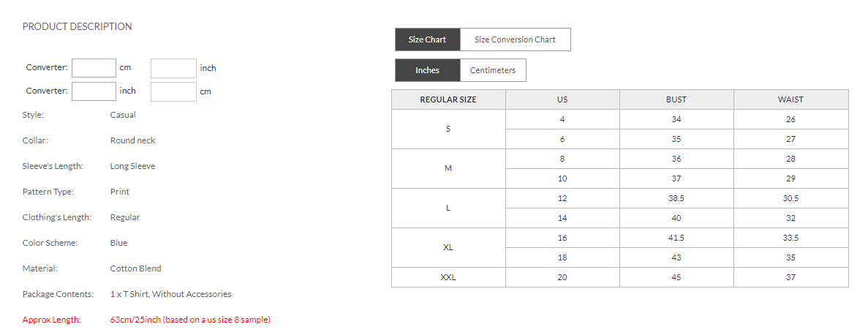The height and width of the screenshot is (335, 868).
Task: Click the cm output field in second converter row
Action: click(173, 91)
